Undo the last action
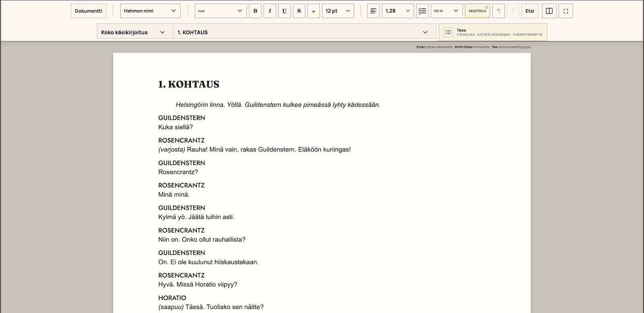 [x=498, y=11]
